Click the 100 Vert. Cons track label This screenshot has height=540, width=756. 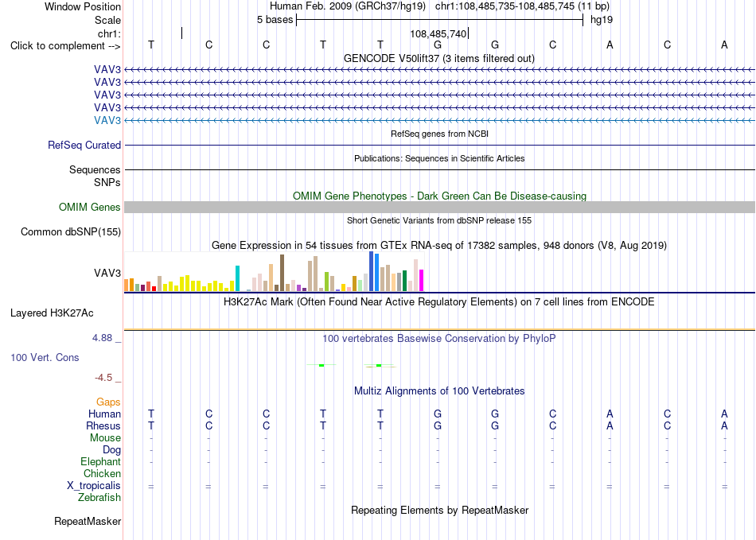[45, 357]
